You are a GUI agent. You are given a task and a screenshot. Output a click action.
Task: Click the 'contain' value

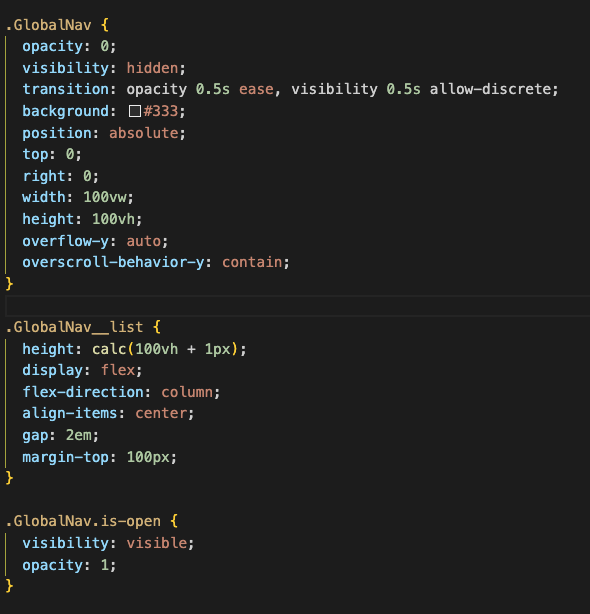(x=252, y=262)
